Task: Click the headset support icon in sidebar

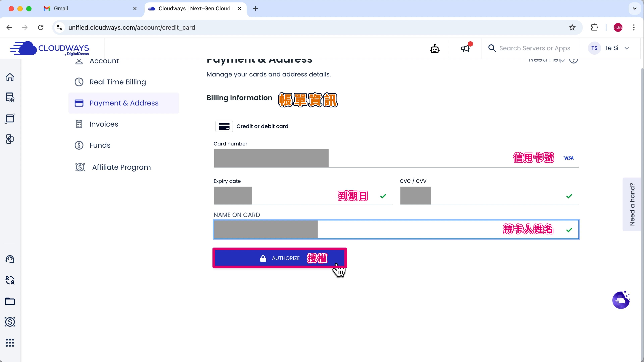Action: point(10,259)
